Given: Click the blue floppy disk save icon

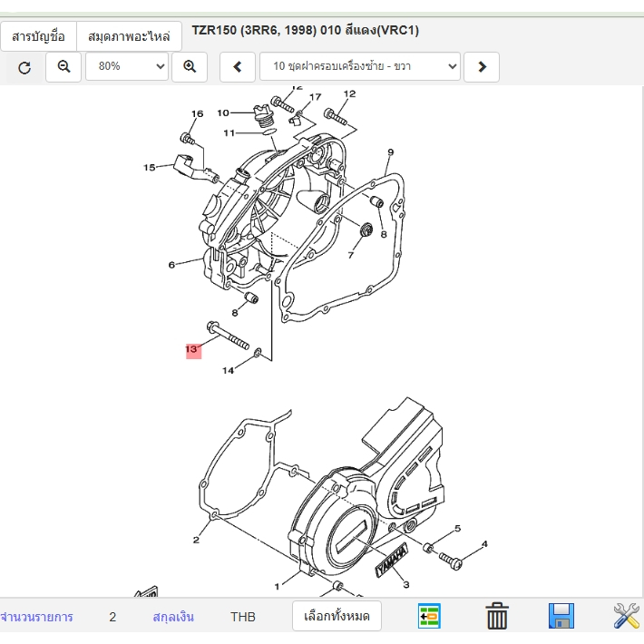Looking at the screenshot, I should (562, 616).
